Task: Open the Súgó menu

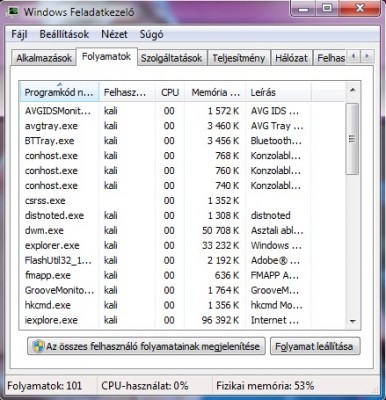Action: (x=151, y=34)
